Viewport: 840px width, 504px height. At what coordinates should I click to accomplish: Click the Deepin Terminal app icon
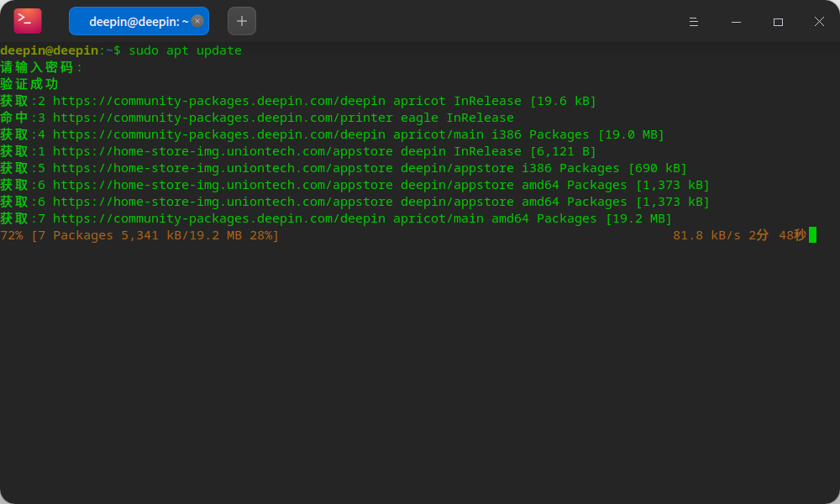pyautogui.click(x=28, y=21)
